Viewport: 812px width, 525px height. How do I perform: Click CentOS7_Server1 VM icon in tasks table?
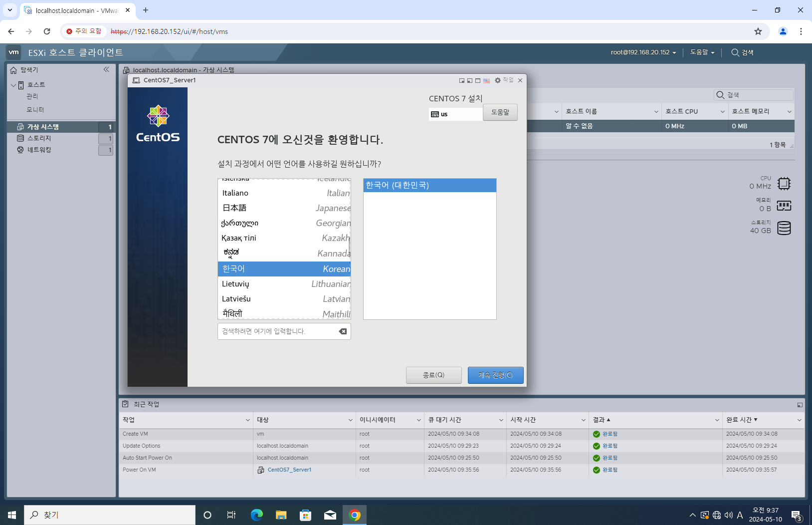tap(261, 470)
